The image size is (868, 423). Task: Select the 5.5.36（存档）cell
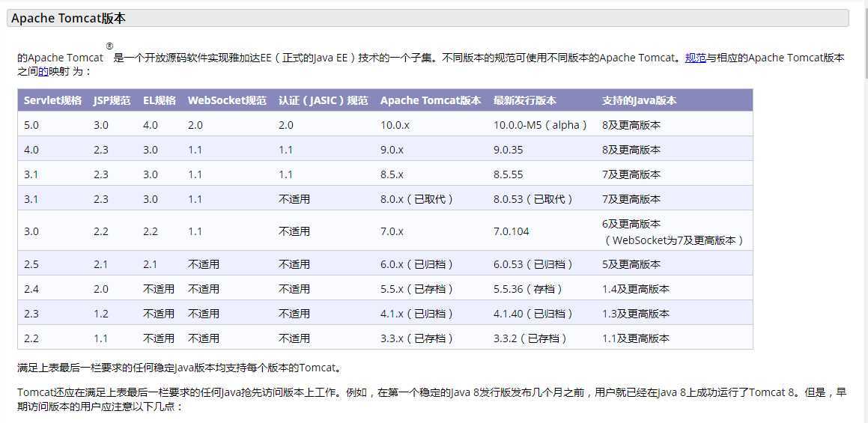point(529,289)
